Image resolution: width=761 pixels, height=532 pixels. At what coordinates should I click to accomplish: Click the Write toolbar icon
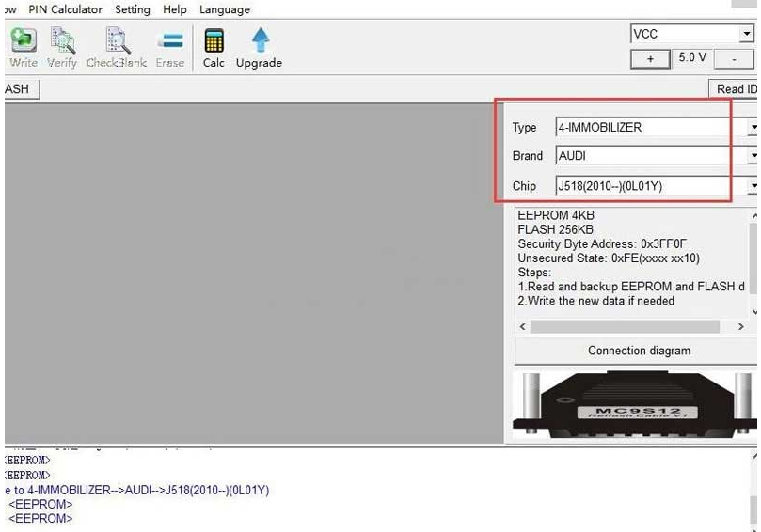[24, 48]
